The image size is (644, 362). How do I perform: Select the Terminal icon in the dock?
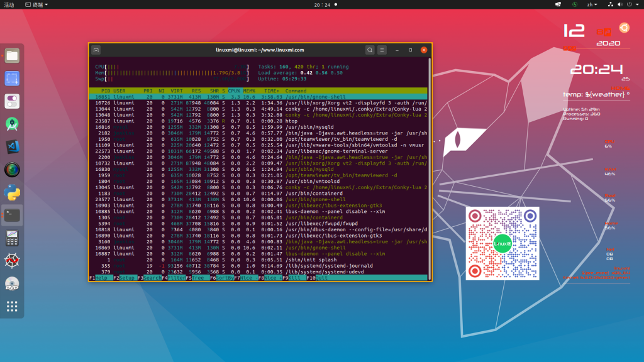(12, 215)
